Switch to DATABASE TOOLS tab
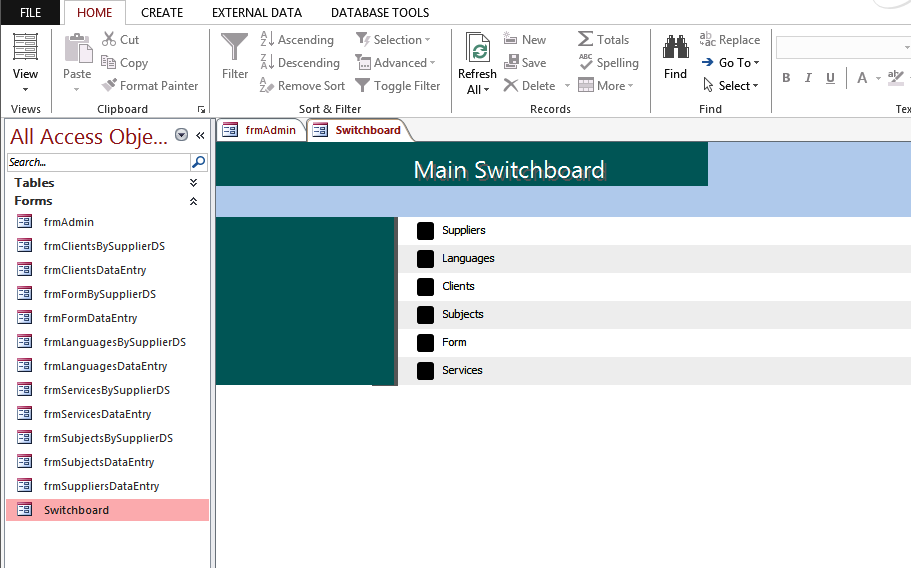The height and width of the screenshot is (568, 911). (380, 13)
